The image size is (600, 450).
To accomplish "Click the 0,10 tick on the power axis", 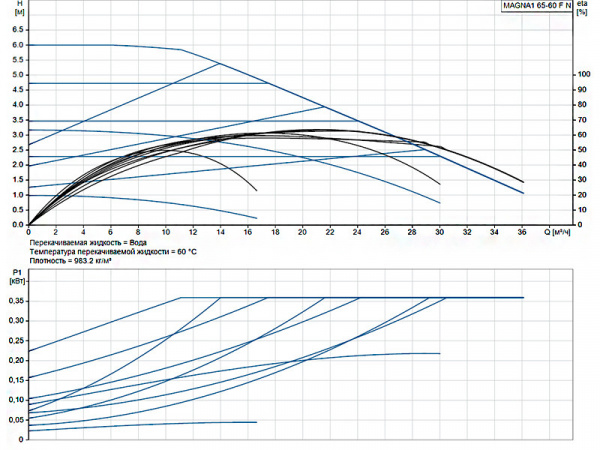I will pos(15,400).
